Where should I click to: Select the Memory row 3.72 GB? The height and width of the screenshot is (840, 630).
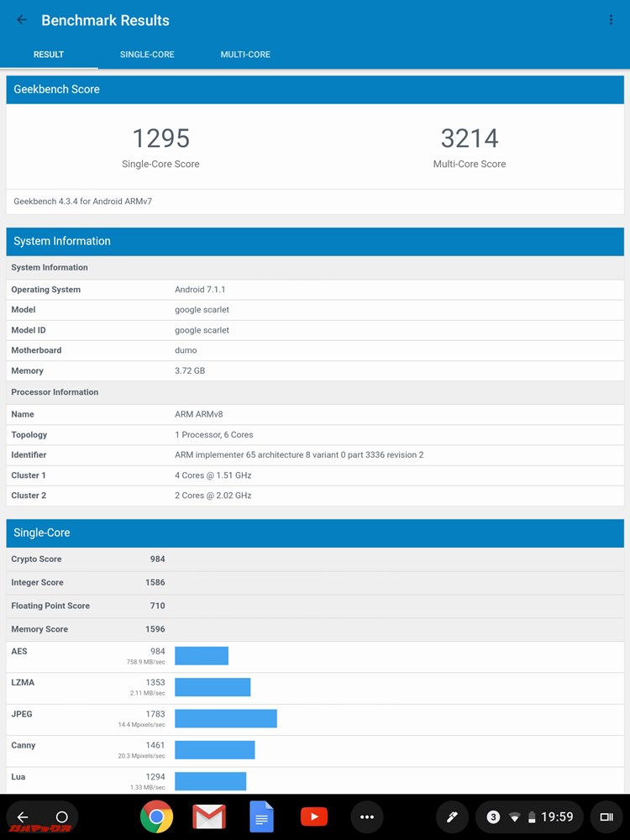[x=315, y=370]
